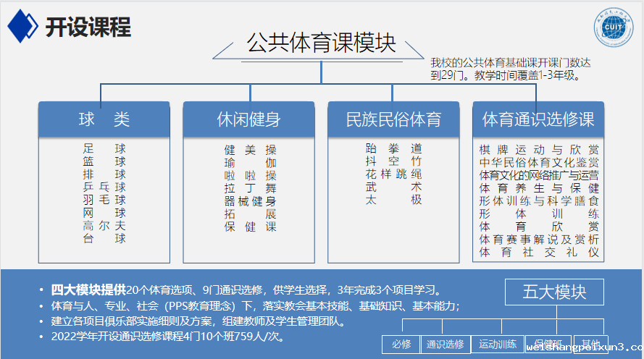Viewport: 644px width, 359px height.
Task: Open the 体育通识选修课 header box
Action: pyautogui.click(x=538, y=119)
